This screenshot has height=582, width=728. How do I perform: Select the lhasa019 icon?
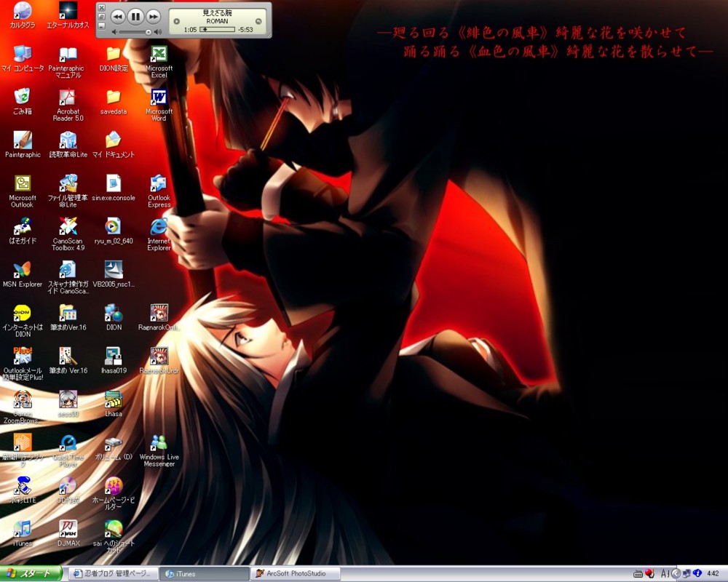(x=114, y=361)
